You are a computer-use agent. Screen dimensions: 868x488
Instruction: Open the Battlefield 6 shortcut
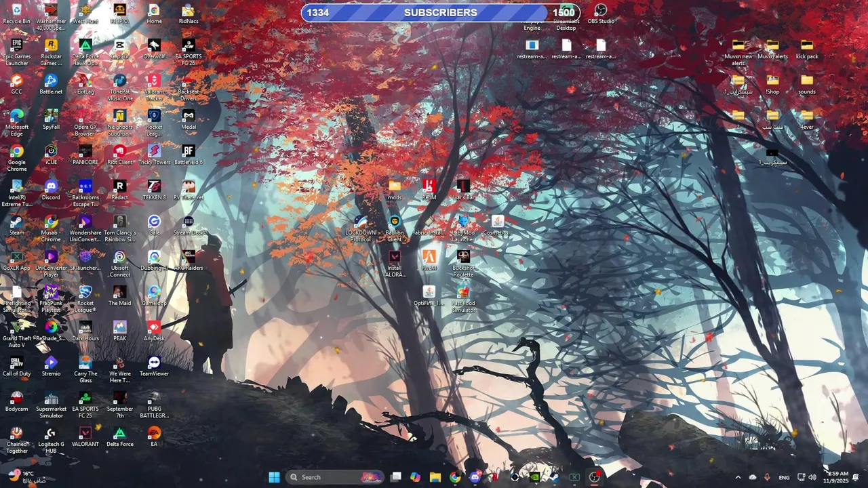point(189,155)
